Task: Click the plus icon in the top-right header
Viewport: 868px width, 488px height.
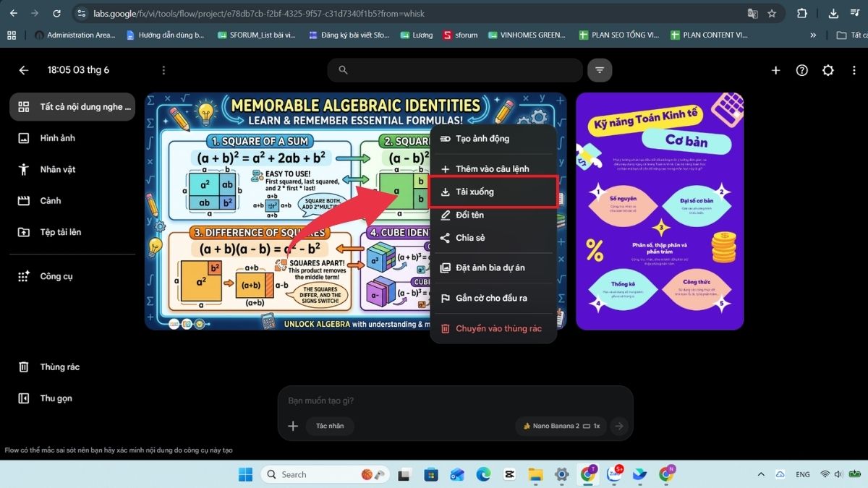Action: (775, 70)
